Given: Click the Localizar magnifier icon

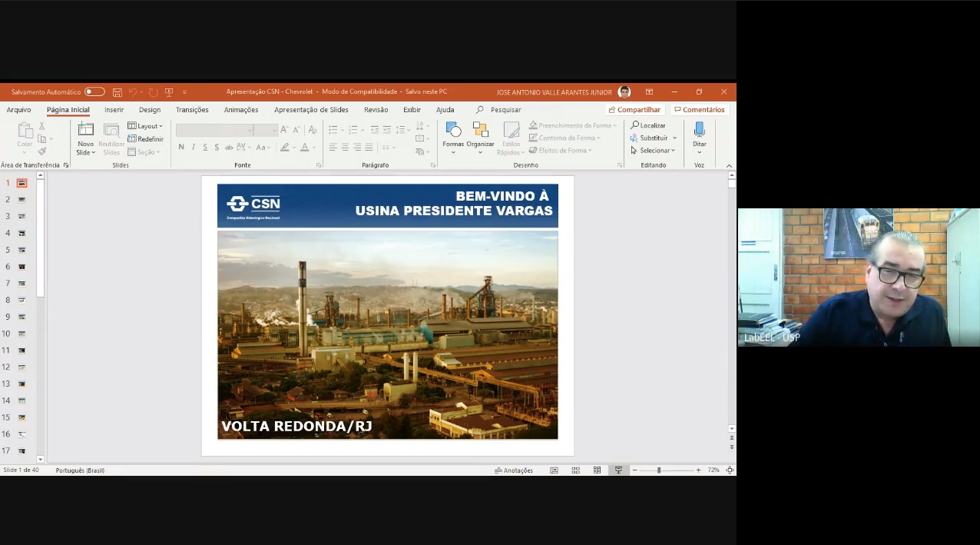Looking at the screenshot, I should [x=635, y=125].
